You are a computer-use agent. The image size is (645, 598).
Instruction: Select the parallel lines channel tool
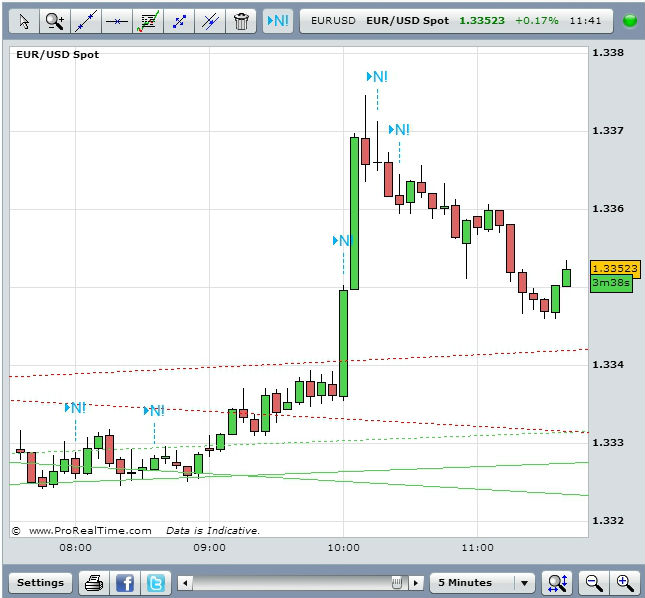click(210, 21)
